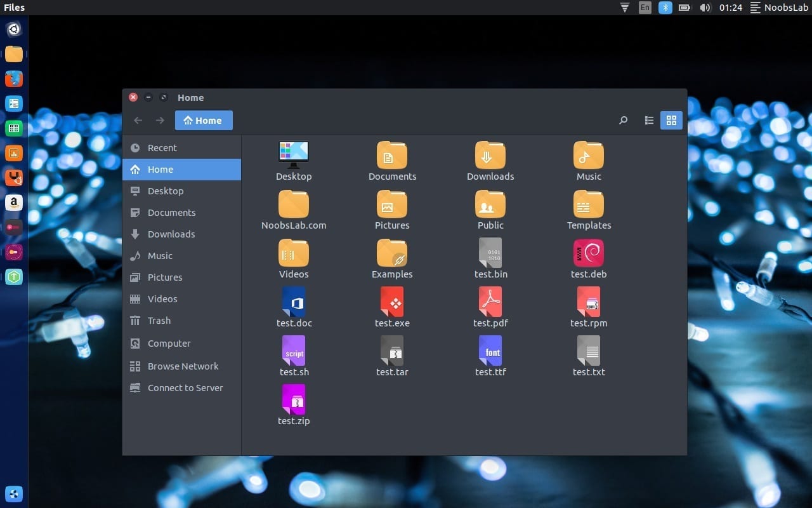Open Ubuntu Software from the dock
812x508 pixels.
14,178
